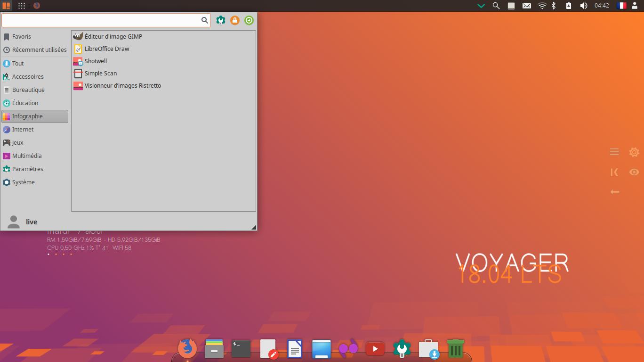Screen dimensions: 644x362
Task: Click the show desktop panel icon
Action: pyautogui.click(x=511, y=6)
